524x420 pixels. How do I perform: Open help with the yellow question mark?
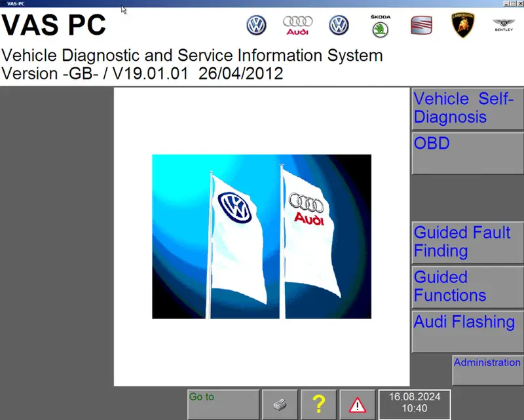[x=318, y=404]
